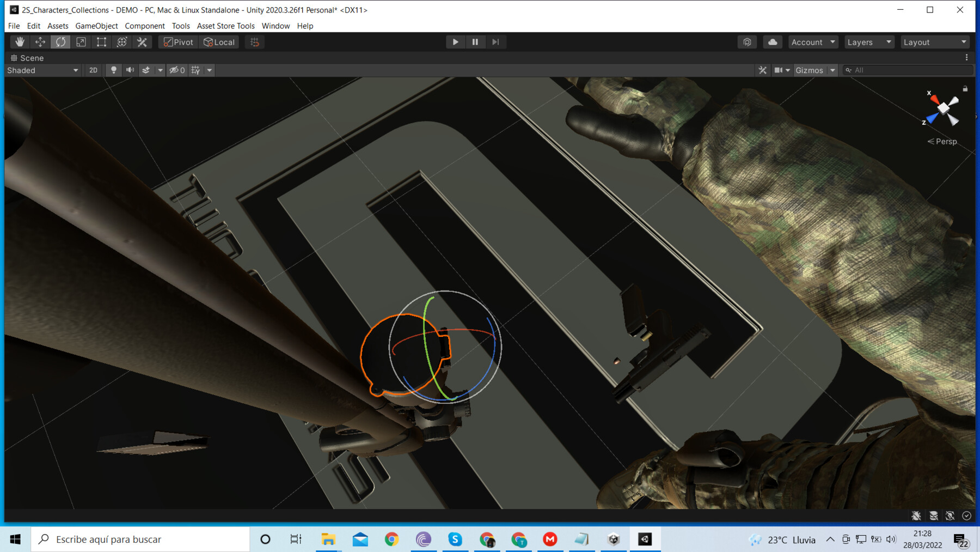Open custom editor tools
This screenshot has height=552, width=980.
click(142, 42)
